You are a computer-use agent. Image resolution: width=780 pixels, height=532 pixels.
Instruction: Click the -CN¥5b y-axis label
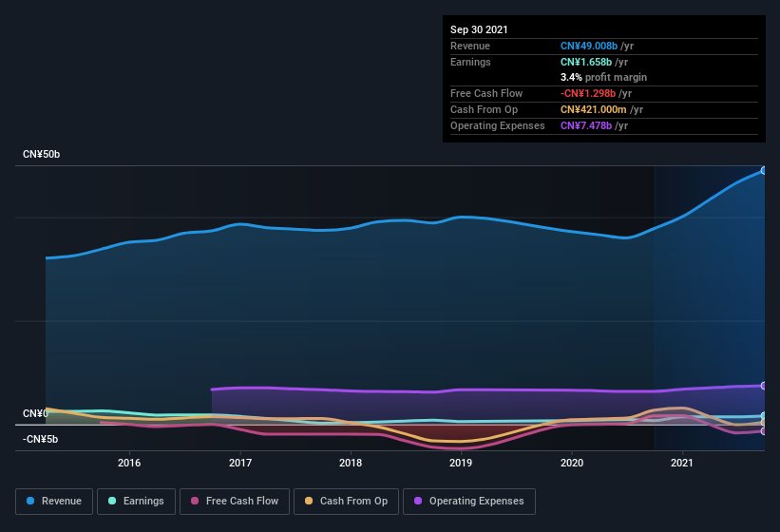pyautogui.click(x=40, y=439)
